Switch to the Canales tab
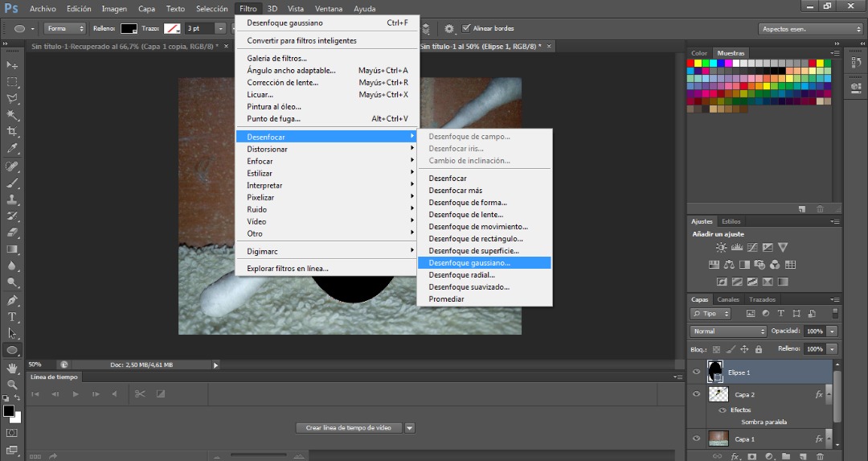 point(728,300)
